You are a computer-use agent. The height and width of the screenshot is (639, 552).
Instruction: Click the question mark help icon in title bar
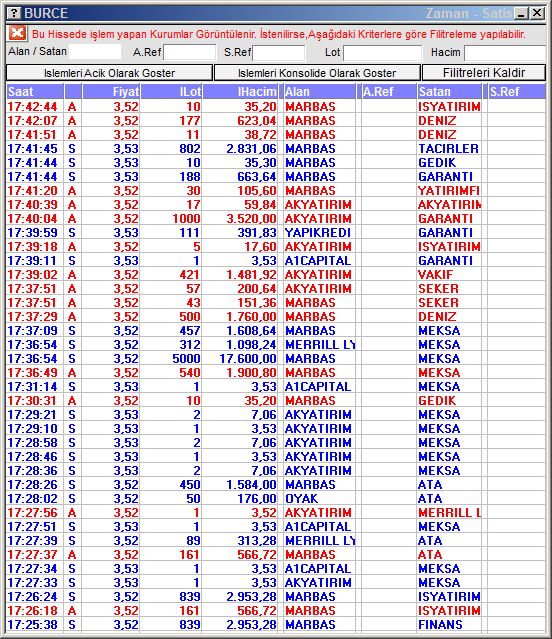coord(13,13)
